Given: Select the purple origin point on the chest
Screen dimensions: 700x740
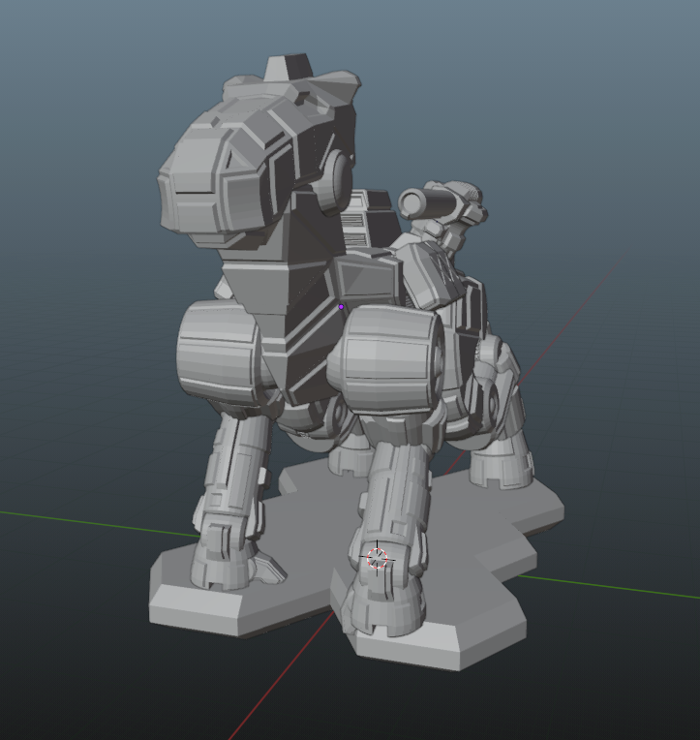Looking at the screenshot, I should (x=341, y=307).
